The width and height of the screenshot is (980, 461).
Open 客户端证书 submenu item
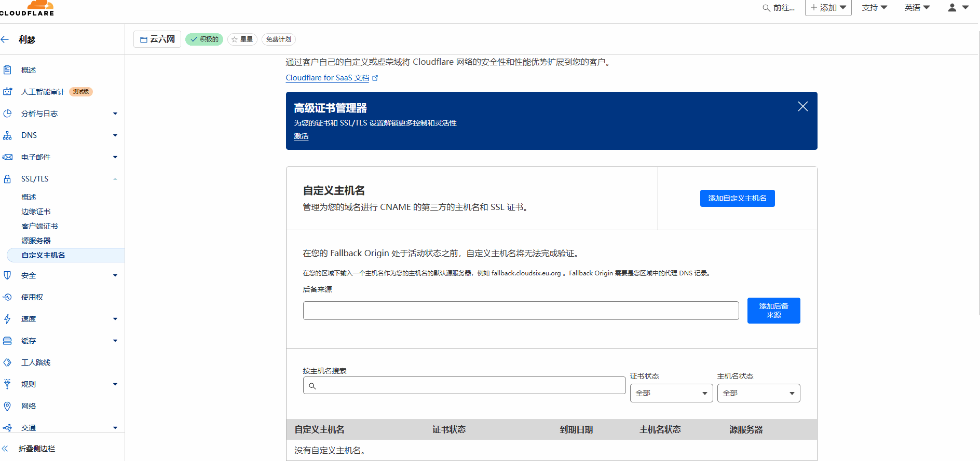39,226
